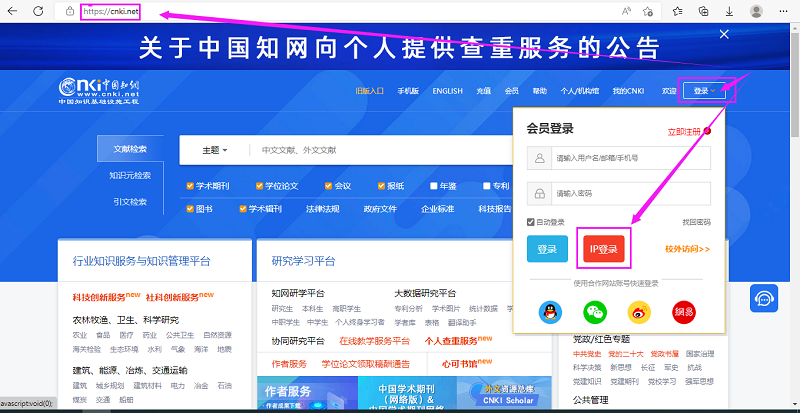This screenshot has height=413, width=800.
Task: Toggle the 会议 checkbox
Action: click(329, 186)
